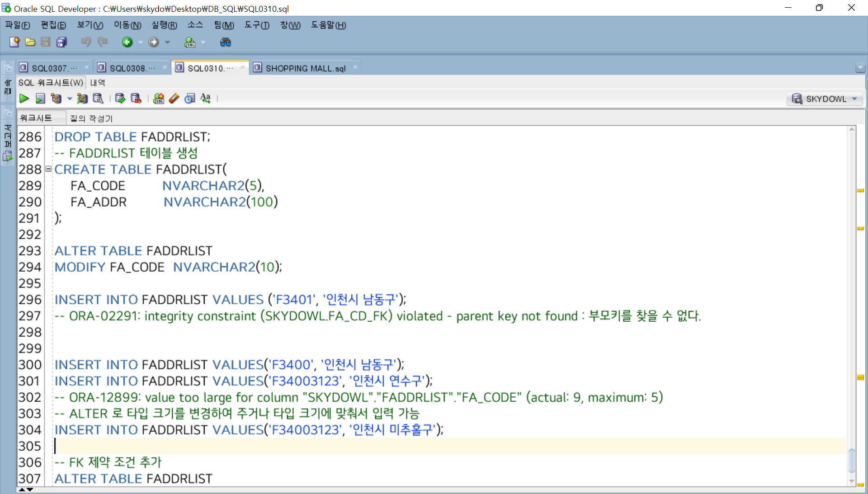Viewport: 868px width, 494px height.
Task: Click the Rollback icon
Action: pyautogui.click(x=136, y=99)
